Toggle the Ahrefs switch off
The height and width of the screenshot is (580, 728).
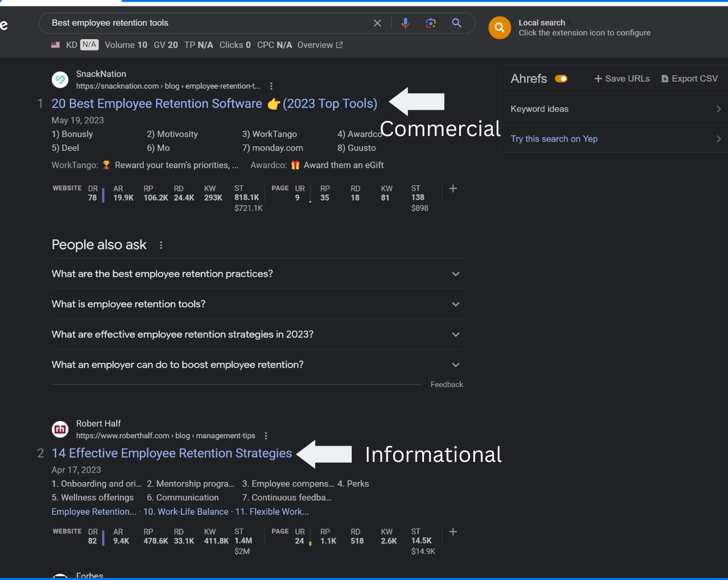[x=561, y=79]
